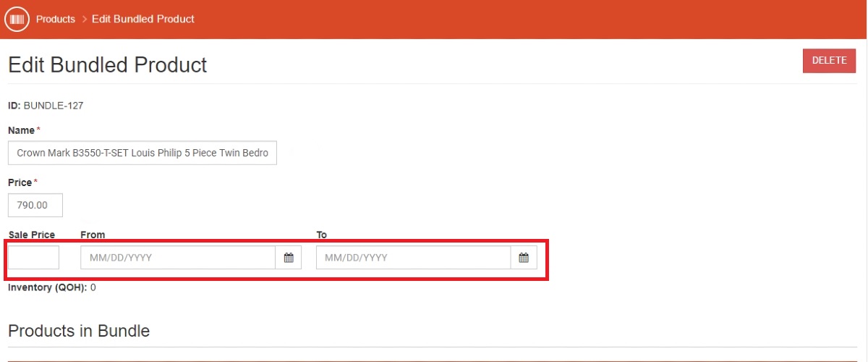The image size is (868, 362).
Task: Focus the To date MM/DD/YYYY field
Action: (x=413, y=258)
